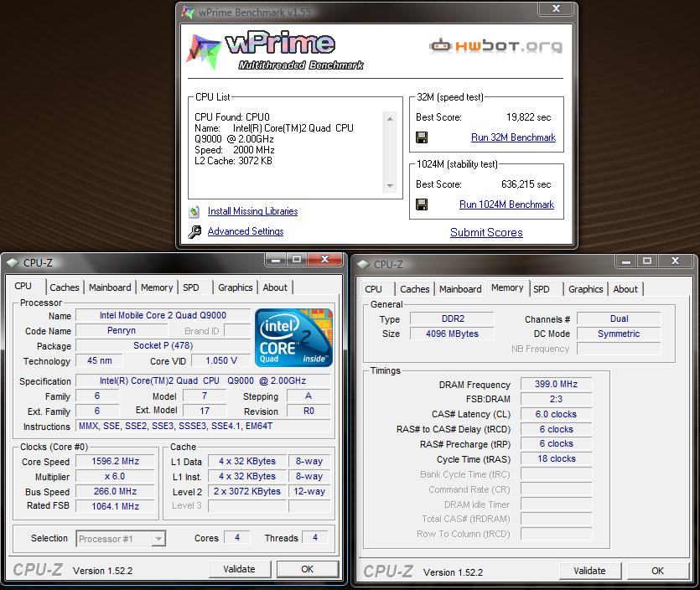Close the wPrime Benchmark window
700x590 pixels.
556,8
